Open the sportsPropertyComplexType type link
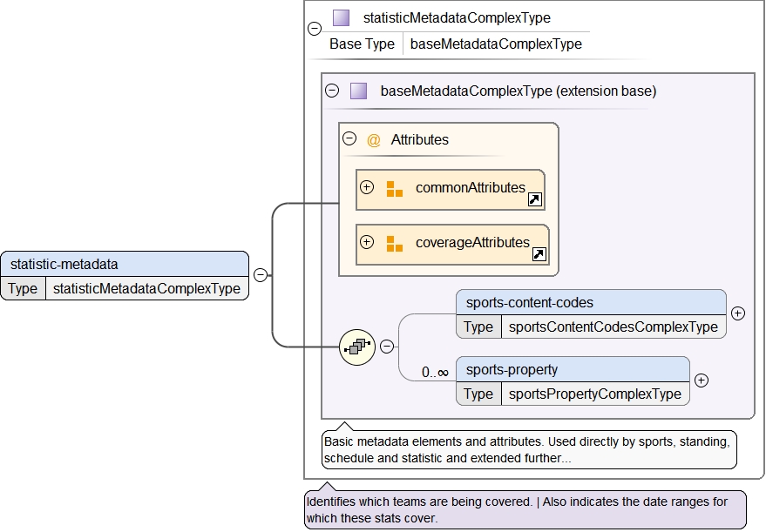 click(594, 394)
